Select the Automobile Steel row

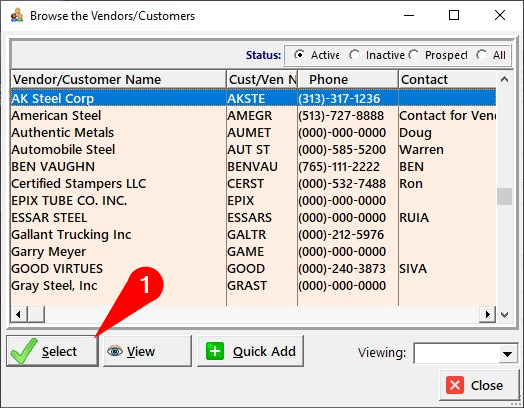pyautogui.click(x=253, y=150)
